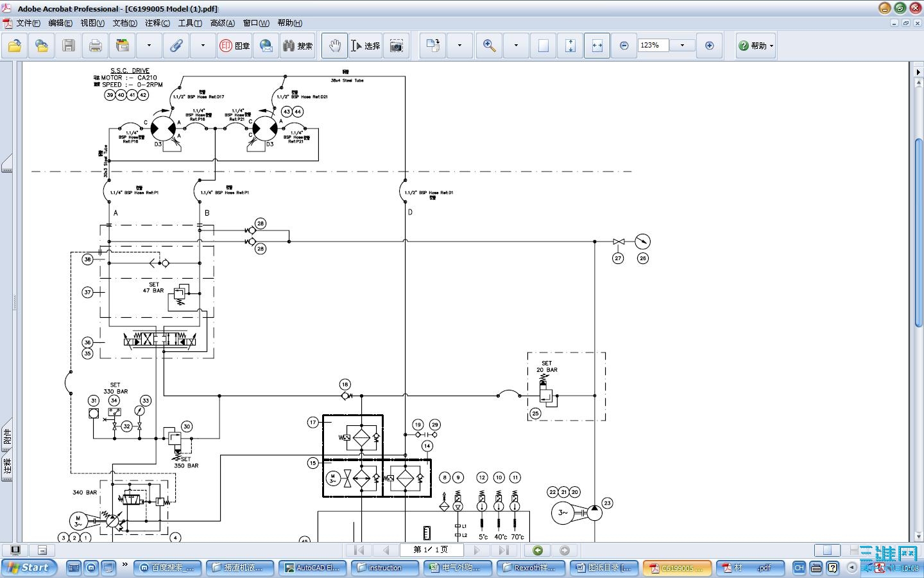The height and width of the screenshot is (578, 924).
Task: Open the 编辑(E) menu
Action: coord(60,23)
